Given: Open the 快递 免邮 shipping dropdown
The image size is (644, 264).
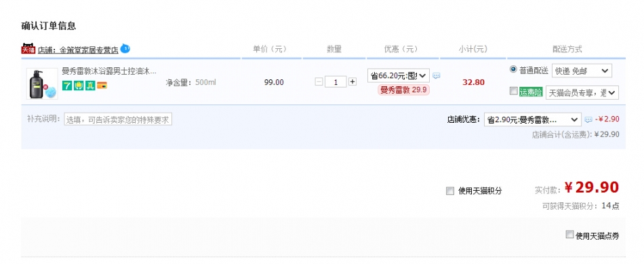Looking at the screenshot, I should pos(582,71).
